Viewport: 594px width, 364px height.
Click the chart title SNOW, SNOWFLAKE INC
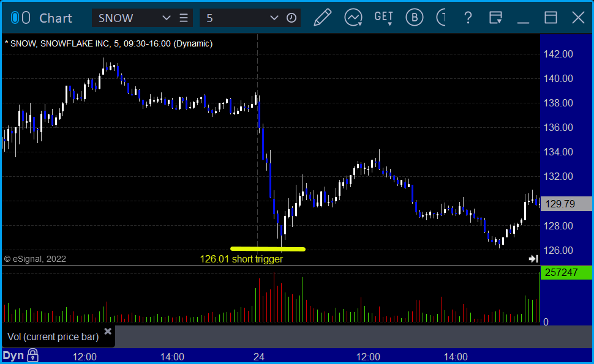point(108,43)
